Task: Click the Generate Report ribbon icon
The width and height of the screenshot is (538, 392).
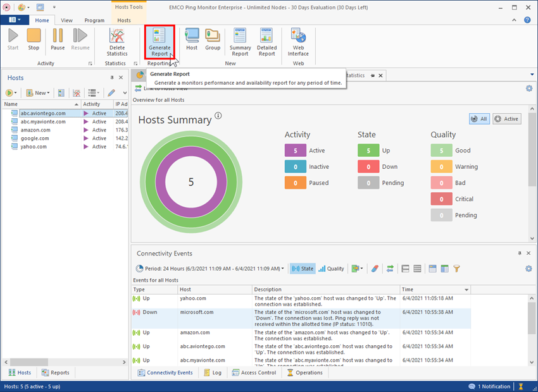Action: click(160, 42)
